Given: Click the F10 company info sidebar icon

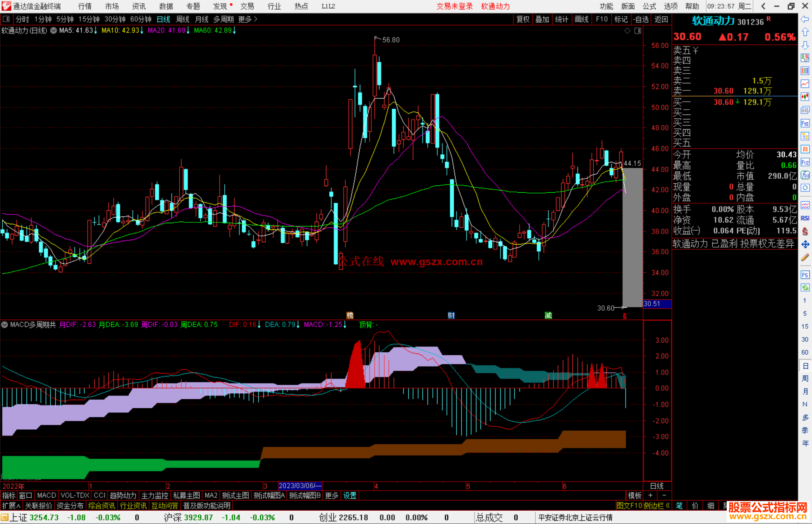Looking at the screenshot, I should click(804, 123).
